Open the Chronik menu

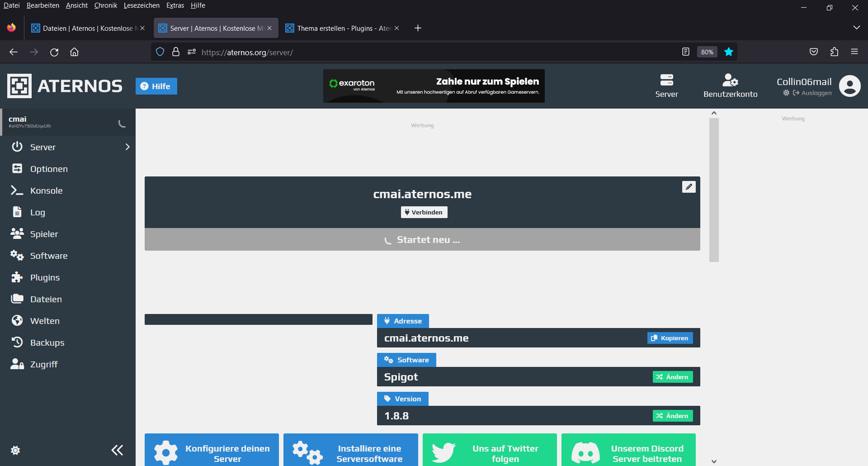106,5
